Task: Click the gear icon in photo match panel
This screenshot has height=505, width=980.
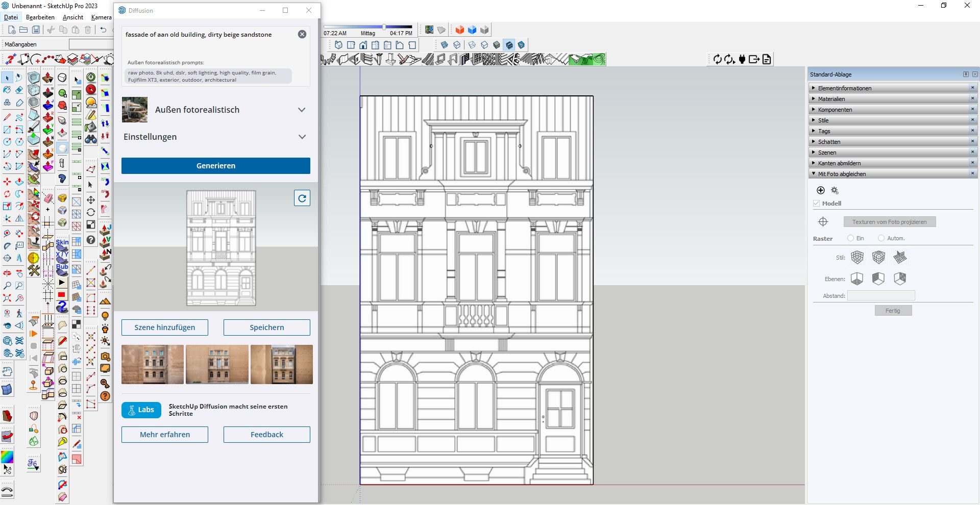Action: [835, 190]
